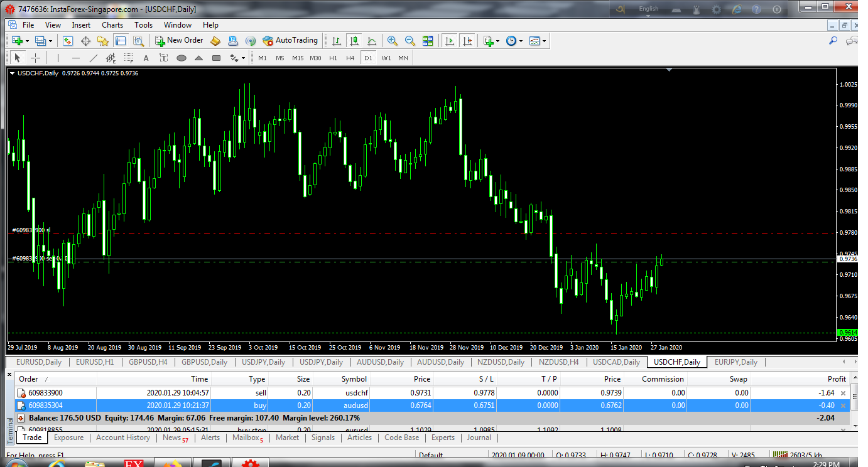The image size is (868, 467).
Task: Open the arrows objects dropdown
Action: [237, 58]
